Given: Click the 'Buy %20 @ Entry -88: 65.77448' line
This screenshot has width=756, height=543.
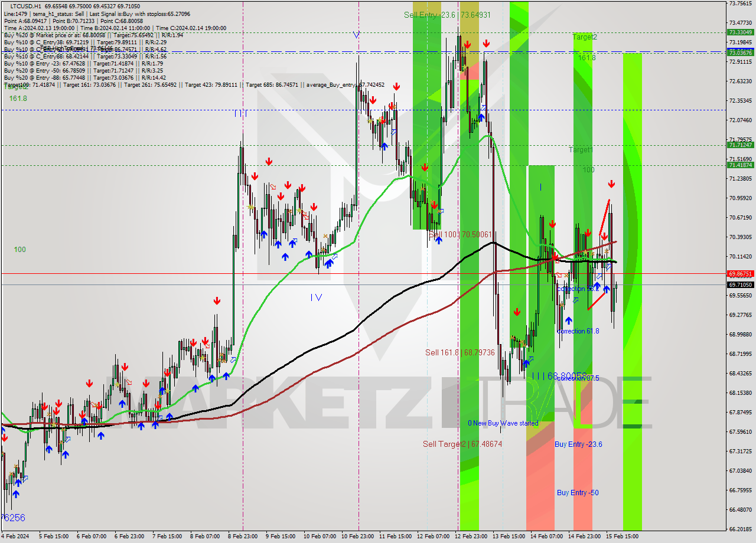Looking at the screenshot, I should coord(85,77).
